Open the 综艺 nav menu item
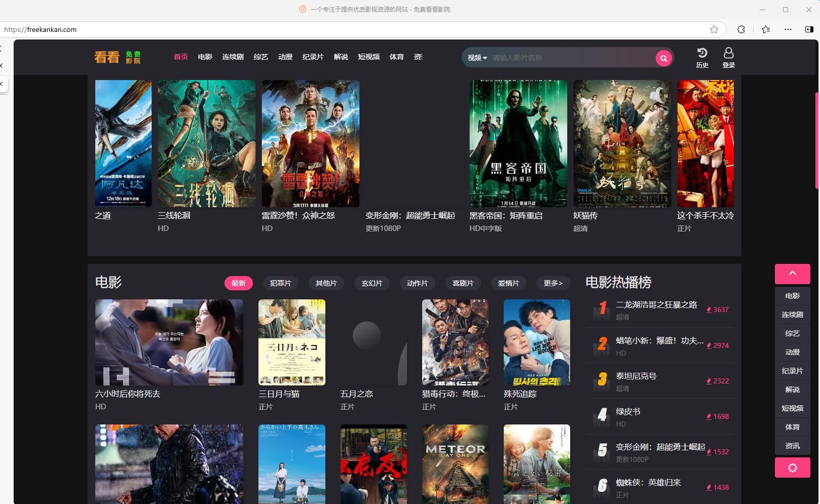The image size is (820, 504). click(261, 57)
